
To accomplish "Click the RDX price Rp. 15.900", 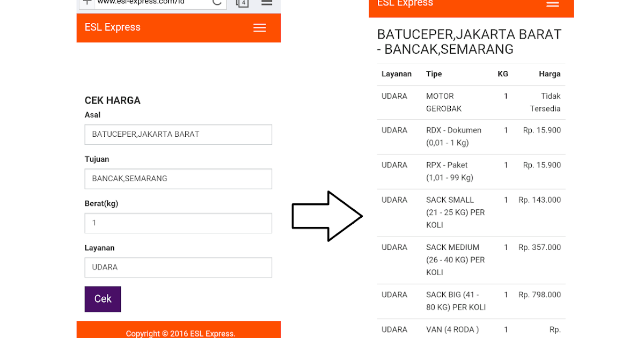I will point(542,130).
